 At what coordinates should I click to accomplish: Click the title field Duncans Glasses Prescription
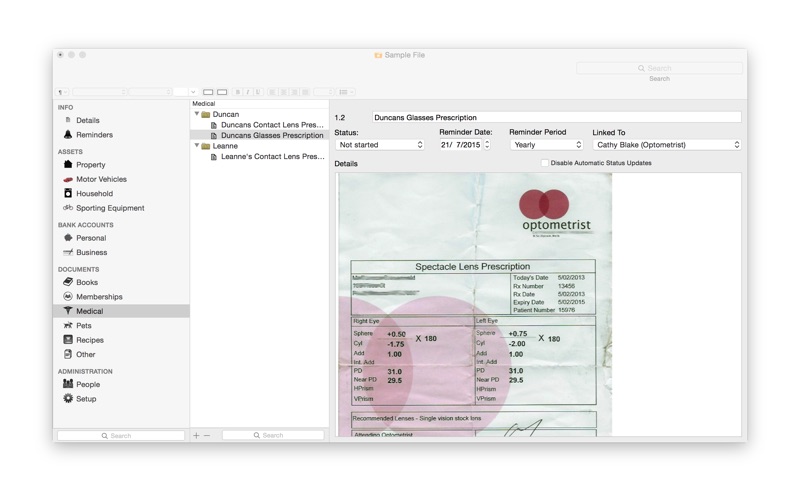(557, 117)
